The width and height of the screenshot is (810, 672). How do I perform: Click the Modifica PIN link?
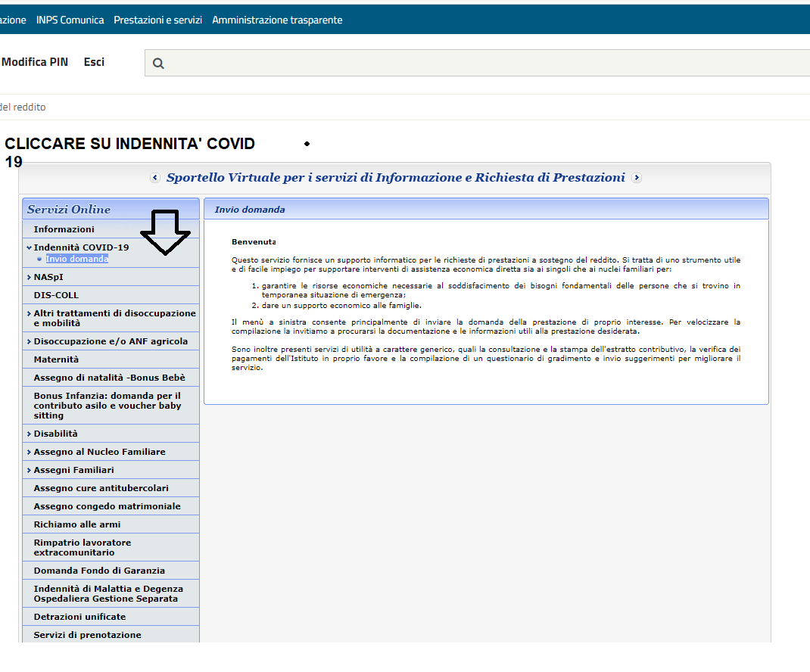35,62
